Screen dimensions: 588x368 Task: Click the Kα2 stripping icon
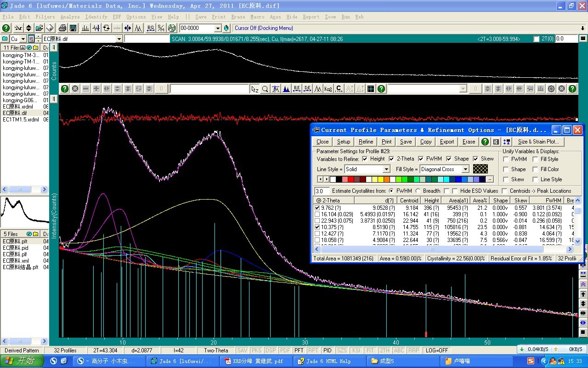point(328,89)
